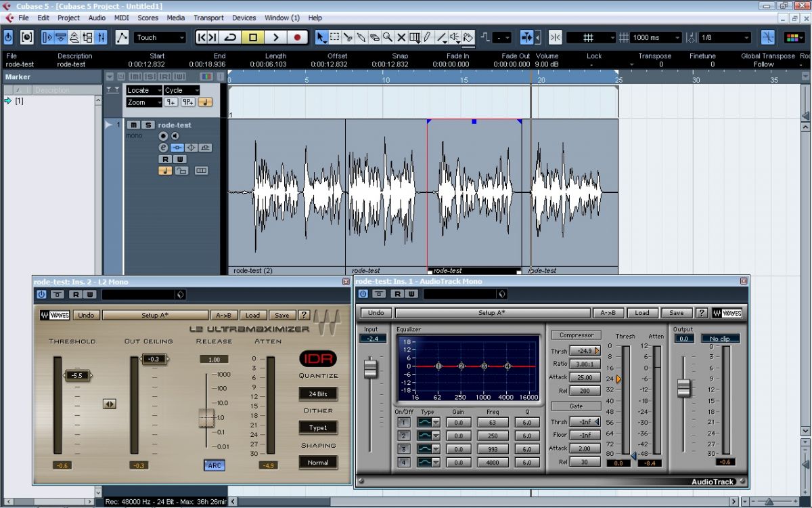Click Save in AudioTrack Mono plugin

pos(677,313)
